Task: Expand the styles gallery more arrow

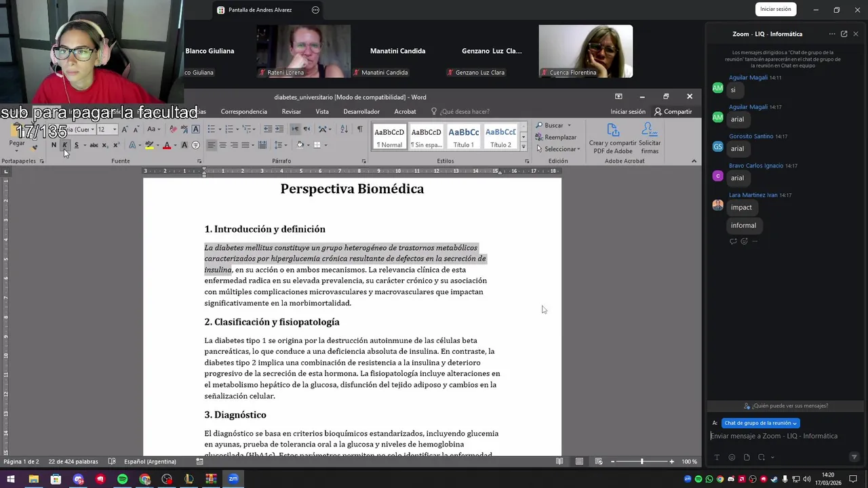Action: 524,146
